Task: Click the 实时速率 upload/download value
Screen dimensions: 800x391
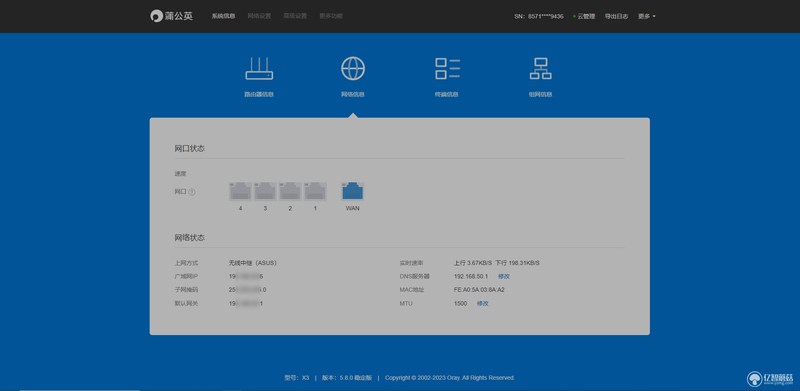Action: 496,263
